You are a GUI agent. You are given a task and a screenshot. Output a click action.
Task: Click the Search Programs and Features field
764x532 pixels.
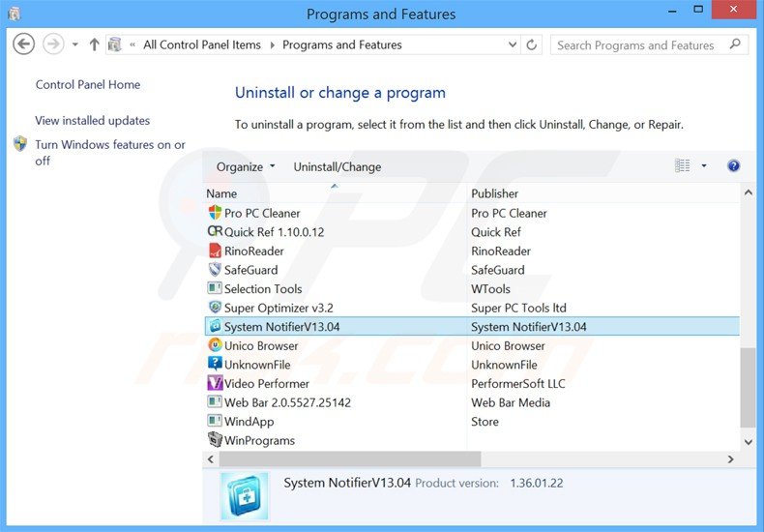click(638, 44)
